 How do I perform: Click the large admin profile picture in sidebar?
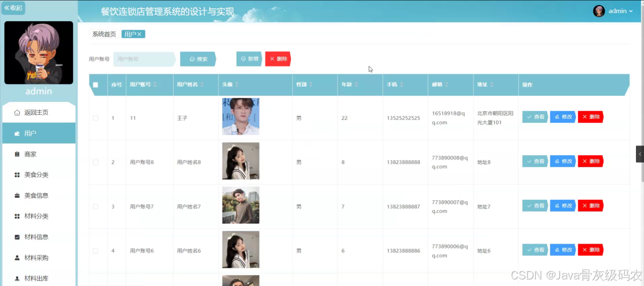[x=39, y=52]
